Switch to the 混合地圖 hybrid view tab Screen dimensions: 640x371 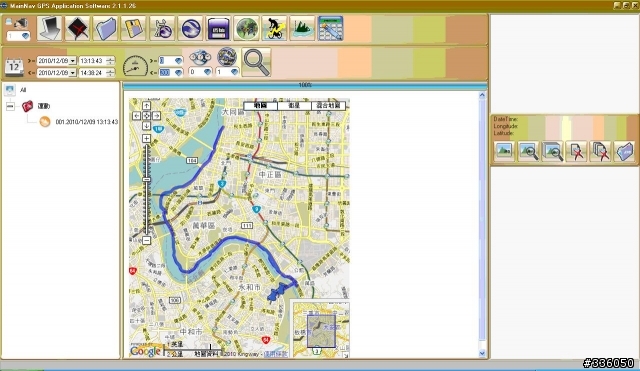coord(328,106)
